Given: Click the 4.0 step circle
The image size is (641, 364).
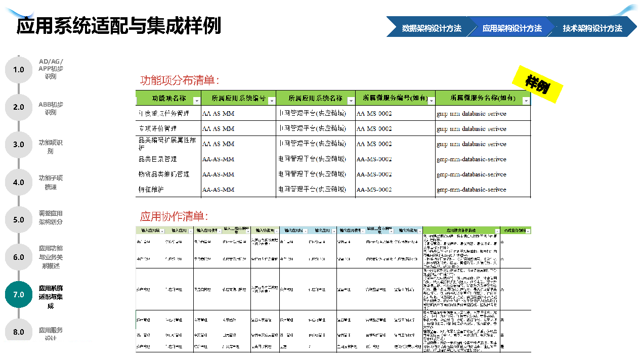Looking at the screenshot, I should [19, 182].
